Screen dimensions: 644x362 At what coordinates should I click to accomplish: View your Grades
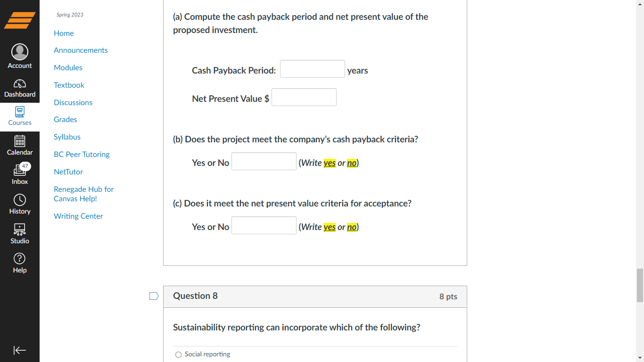point(65,119)
